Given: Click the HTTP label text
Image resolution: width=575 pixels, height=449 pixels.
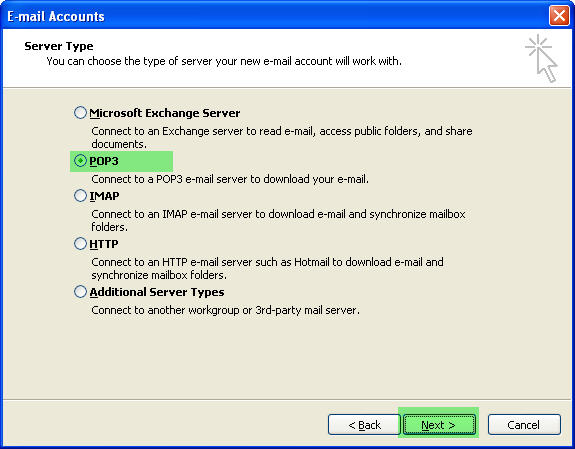Looking at the screenshot, I should [x=104, y=244].
